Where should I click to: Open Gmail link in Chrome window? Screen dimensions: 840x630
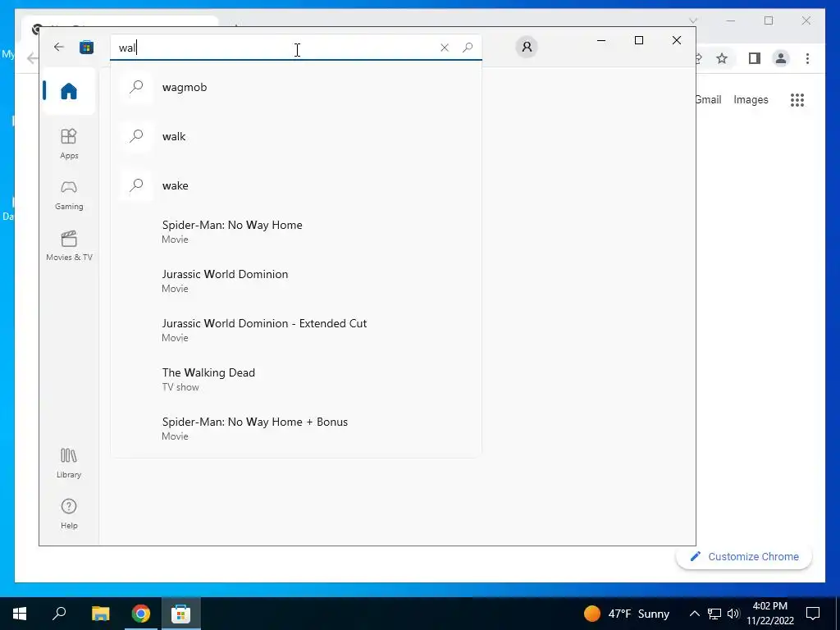coord(709,99)
